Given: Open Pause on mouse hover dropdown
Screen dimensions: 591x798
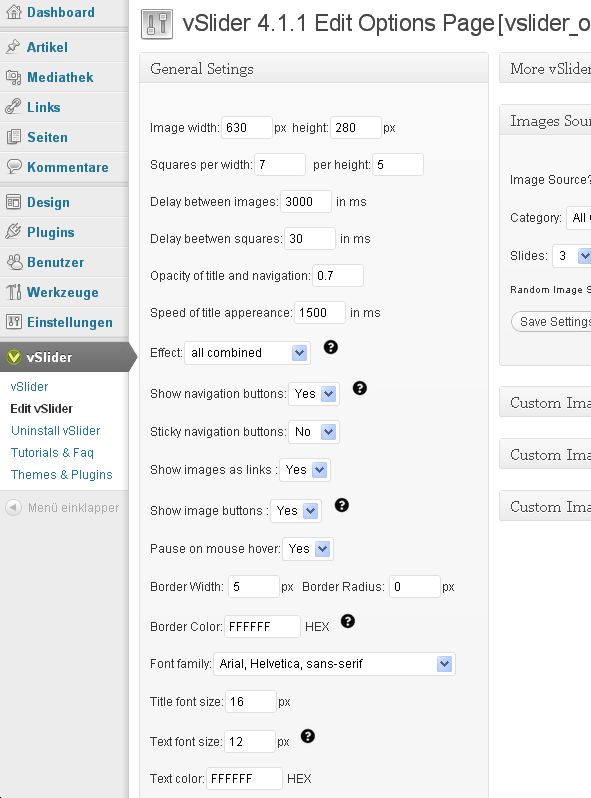Looking at the screenshot, I should point(308,549).
